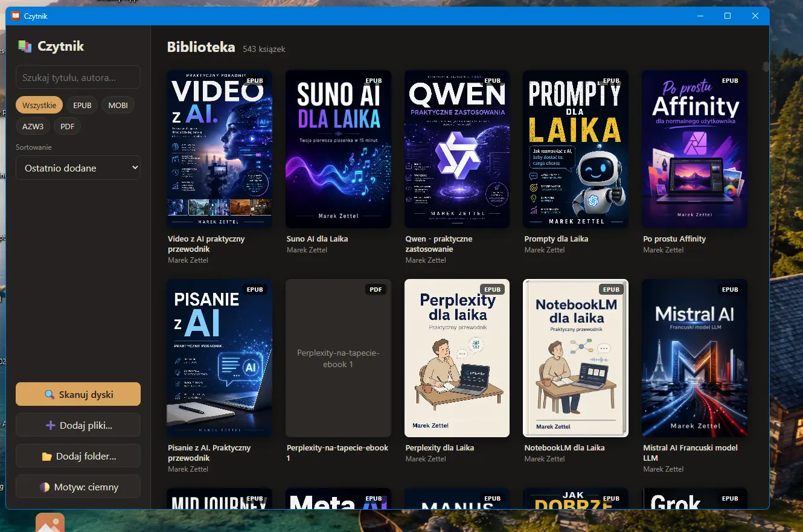Click the title "Mistral AI Francuski model LLM"

click(x=691, y=453)
